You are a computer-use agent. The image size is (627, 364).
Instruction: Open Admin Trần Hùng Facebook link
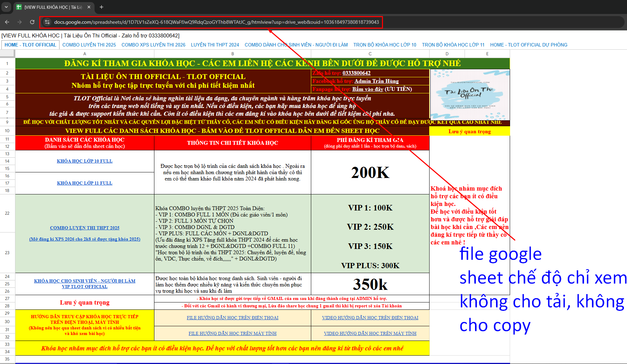(376, 81)
